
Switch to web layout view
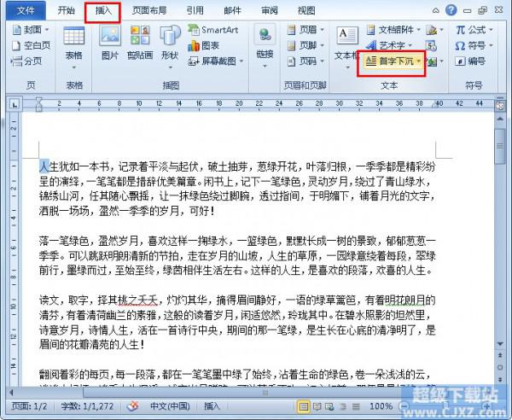(x=329, y=406)
